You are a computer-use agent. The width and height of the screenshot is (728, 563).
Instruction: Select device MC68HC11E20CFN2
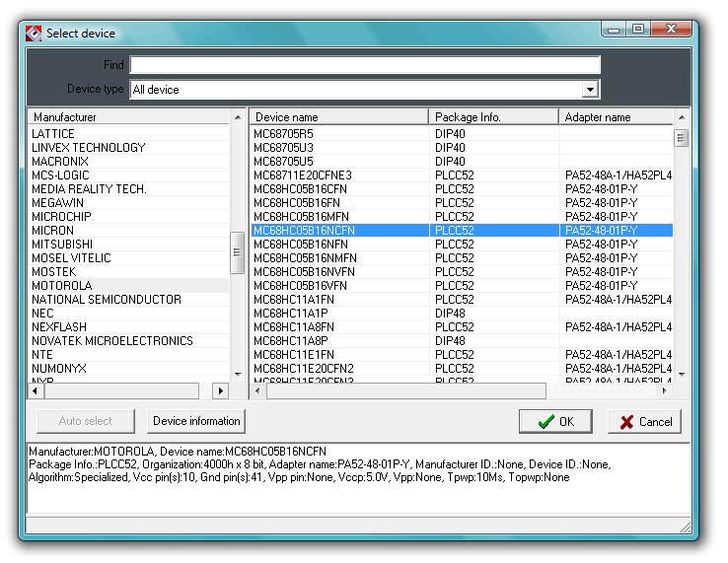pos(462,369)
